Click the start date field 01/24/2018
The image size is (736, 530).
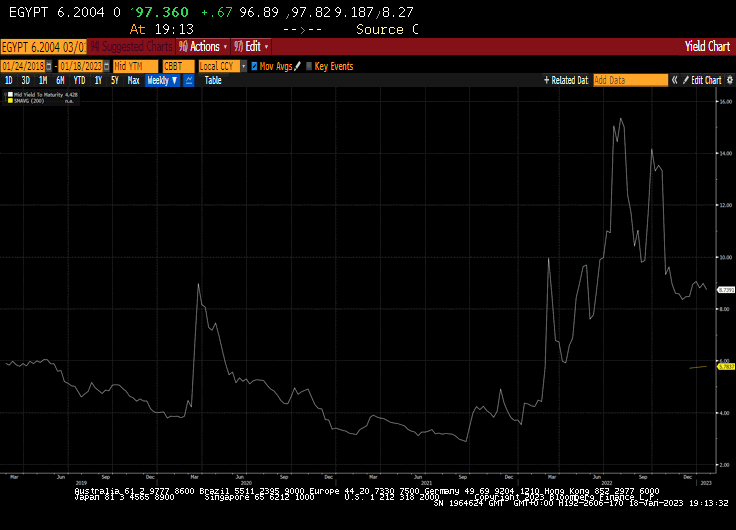pos(23,66)
